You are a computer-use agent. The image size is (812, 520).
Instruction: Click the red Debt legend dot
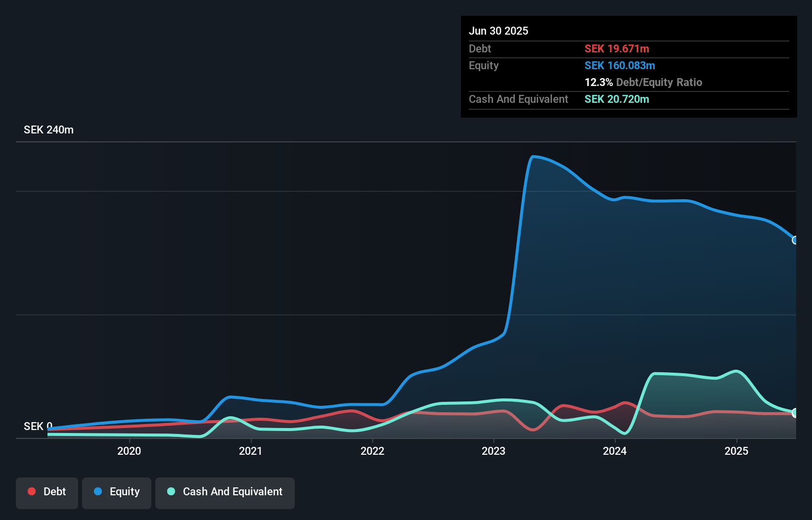click(x=31, y=491)
